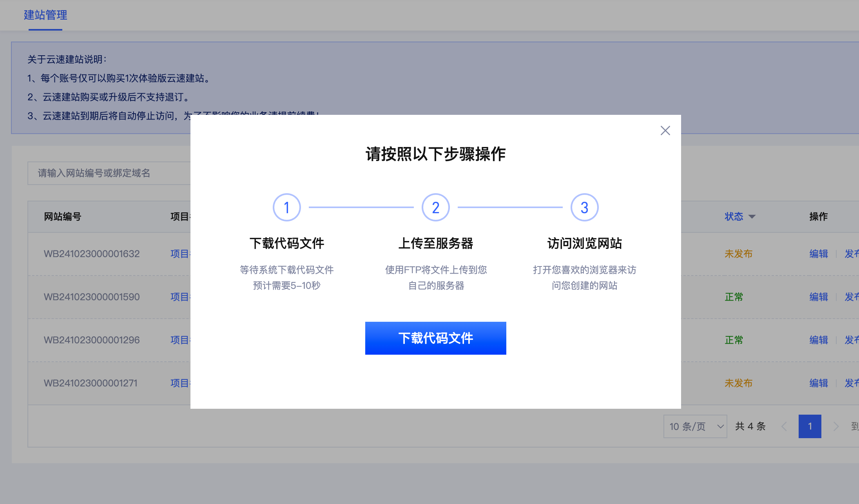
Task: Open project link for WB241023000001271
Action: pyautogui.click(x=180, y=383)
